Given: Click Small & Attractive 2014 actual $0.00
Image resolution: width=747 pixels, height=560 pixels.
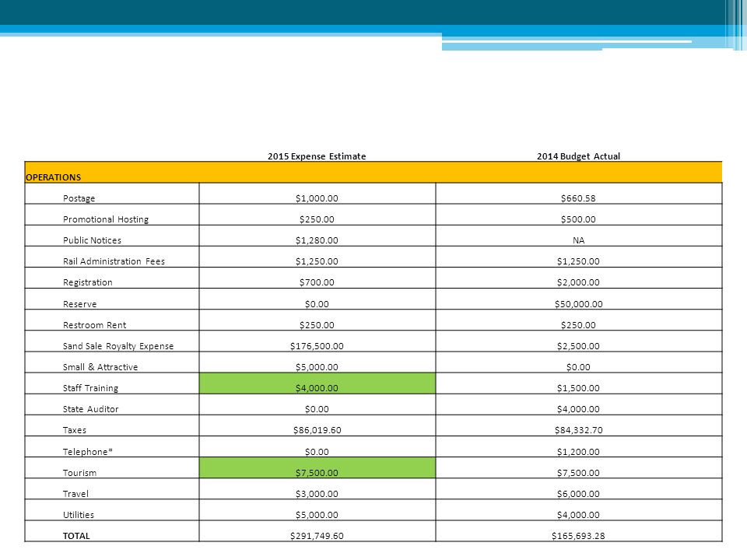Looking at the screenshot, I should [x=578, y=366].
